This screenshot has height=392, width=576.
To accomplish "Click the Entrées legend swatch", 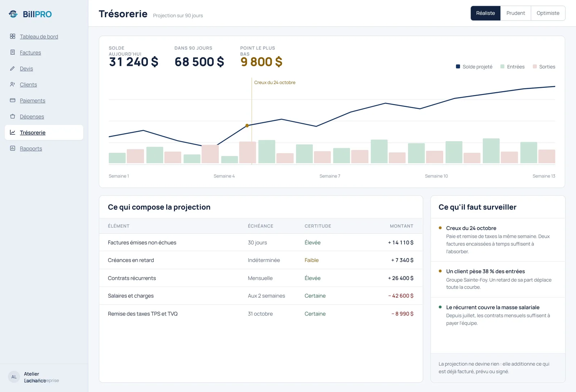I will pos(502,67).
